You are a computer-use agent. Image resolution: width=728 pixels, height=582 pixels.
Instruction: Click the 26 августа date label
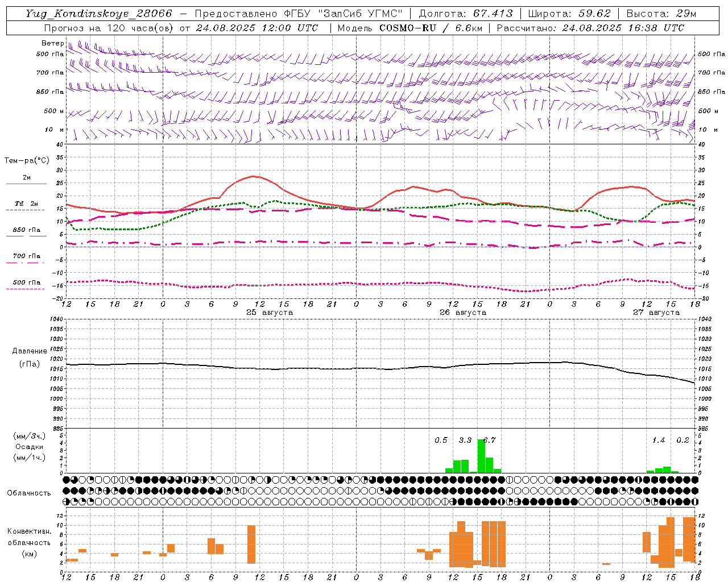463,313
